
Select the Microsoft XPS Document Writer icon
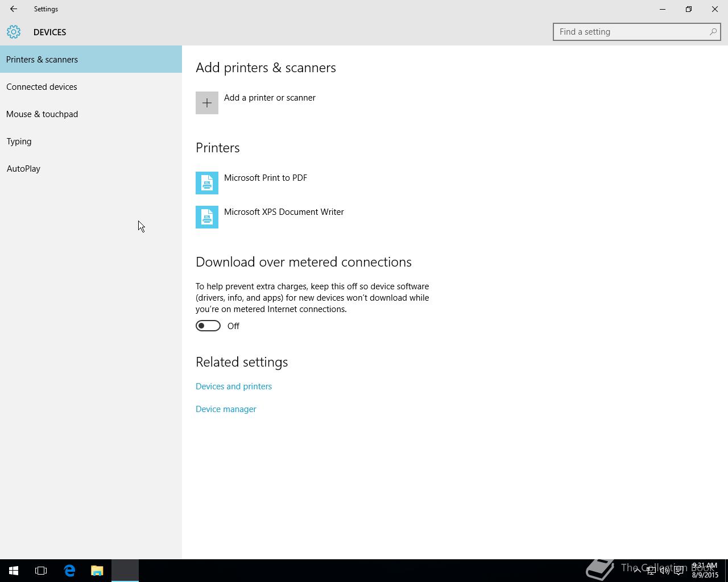[x=207, y=217]
